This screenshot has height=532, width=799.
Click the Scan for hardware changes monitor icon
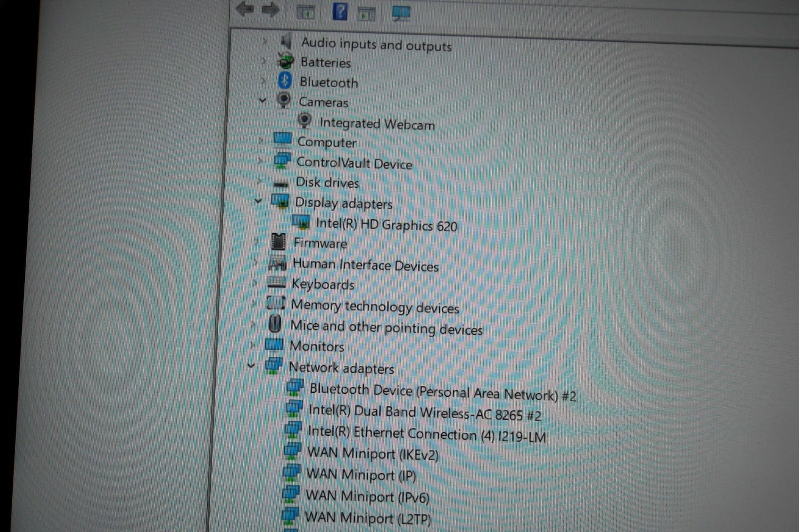coord(401,13)
